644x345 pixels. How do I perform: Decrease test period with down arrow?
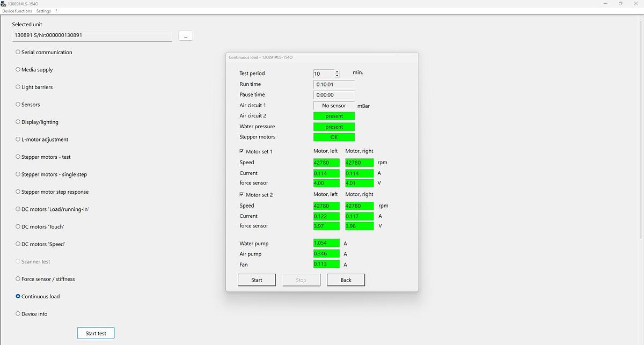pyautogui.click(x=337, y=76)
